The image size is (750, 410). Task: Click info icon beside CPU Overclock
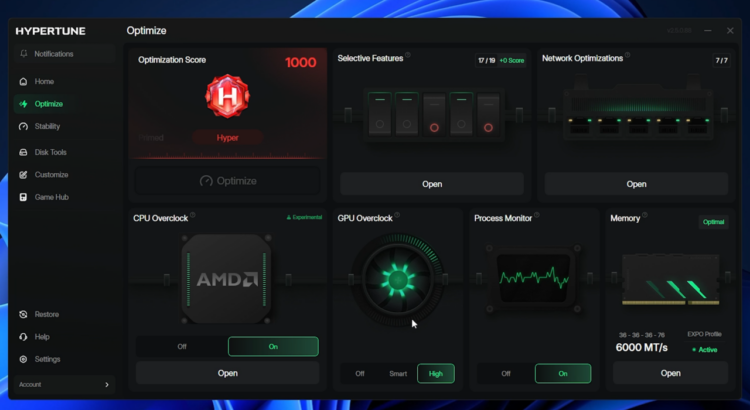193,215
